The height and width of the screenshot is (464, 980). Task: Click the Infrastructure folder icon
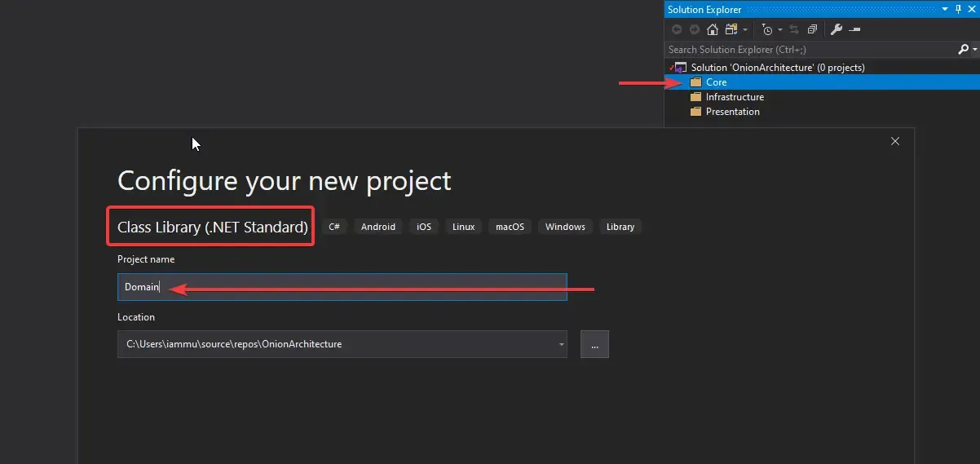(695, 97)
